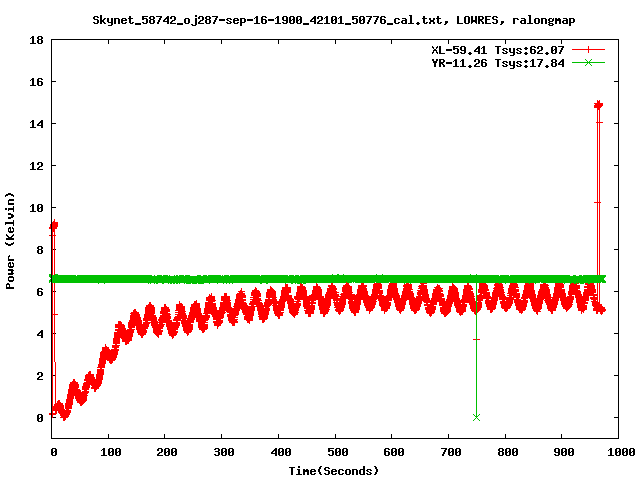Click the x-axis tick label 700
Screen dimensions: 640x480
(x=451, y=452)
